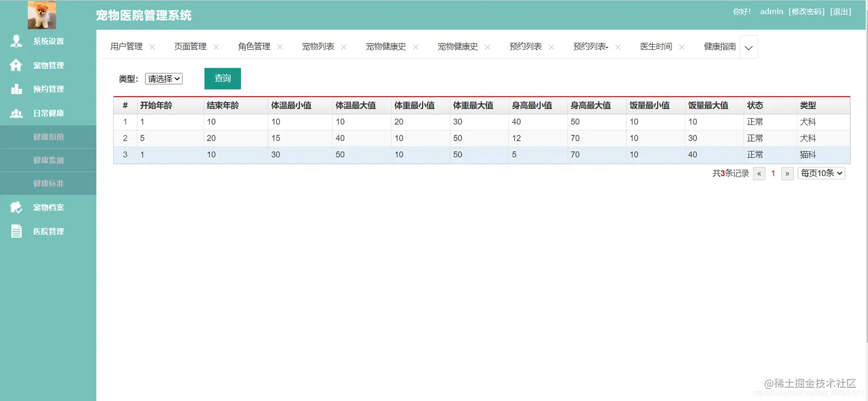Close the 预约列表 tab
Image resolution: width=868 pixels, height=401 pixels.
[551, 47]
